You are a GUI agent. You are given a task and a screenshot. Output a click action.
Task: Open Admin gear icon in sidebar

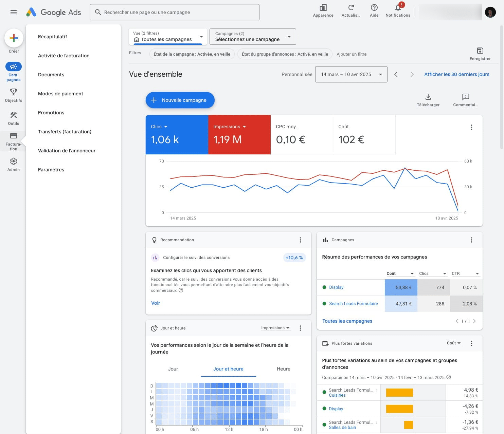tap(14, 165)
